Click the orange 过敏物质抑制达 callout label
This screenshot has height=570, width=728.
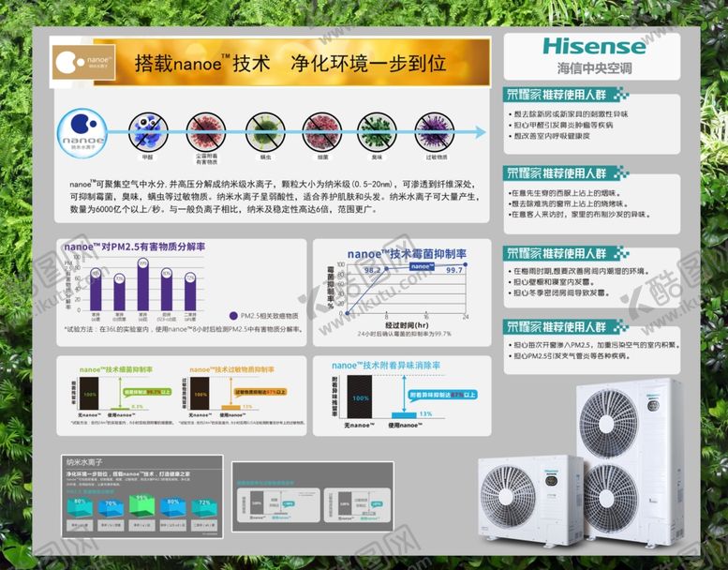tap(260, 392)
